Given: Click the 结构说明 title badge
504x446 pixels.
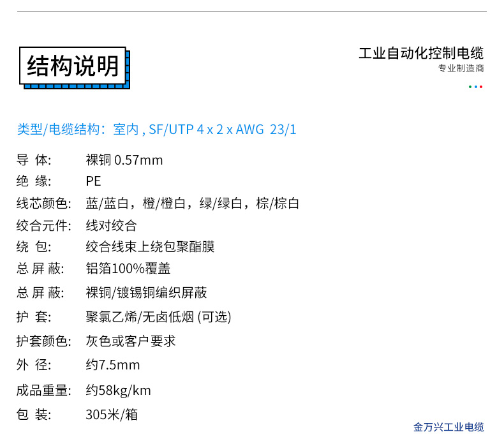Looking at the screenshot, I should pyautogui.click(x=73, y=66).
